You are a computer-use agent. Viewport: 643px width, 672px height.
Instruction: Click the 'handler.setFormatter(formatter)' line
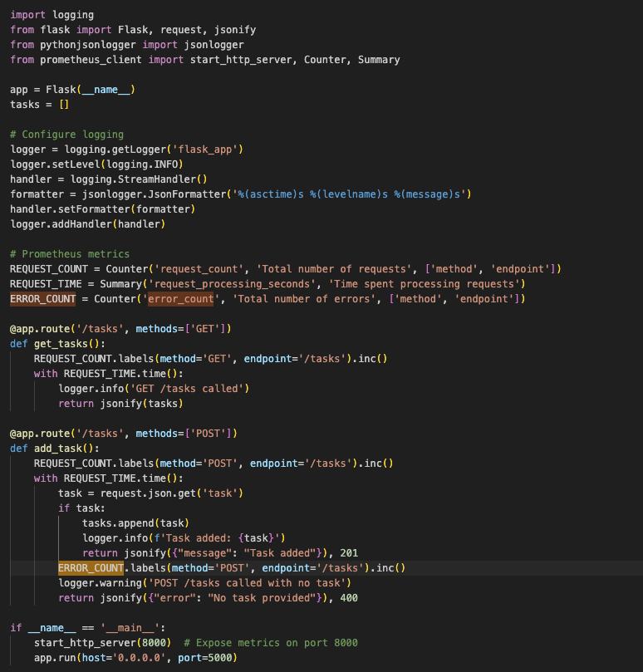pyautogui.click(x=103, y=209)
